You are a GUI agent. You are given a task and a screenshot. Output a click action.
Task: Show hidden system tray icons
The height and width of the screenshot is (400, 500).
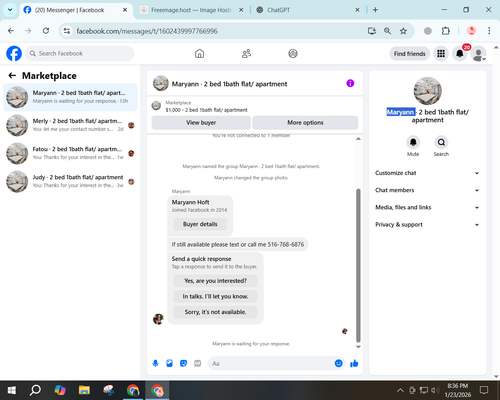(400, 390)
